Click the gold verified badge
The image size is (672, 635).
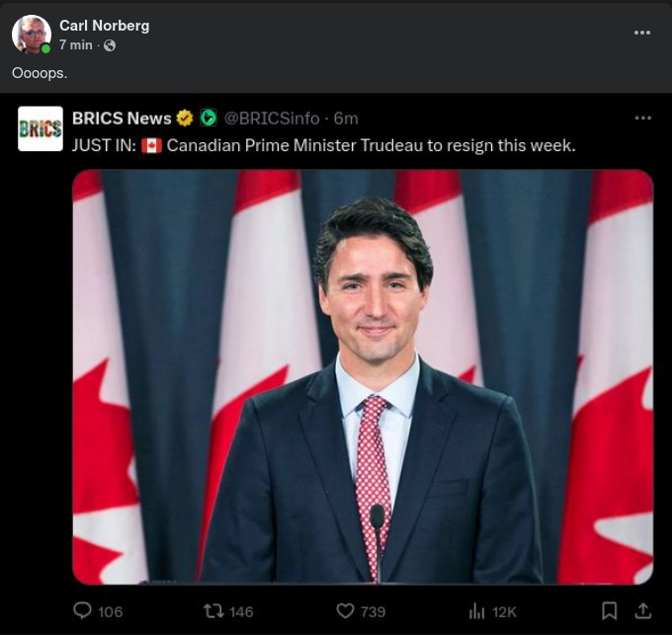(x=185, y=119)
